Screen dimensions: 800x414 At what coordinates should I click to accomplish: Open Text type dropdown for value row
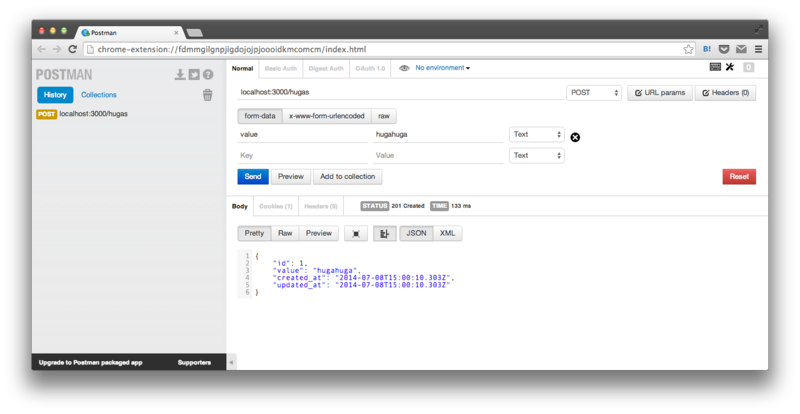click(537, 134)
